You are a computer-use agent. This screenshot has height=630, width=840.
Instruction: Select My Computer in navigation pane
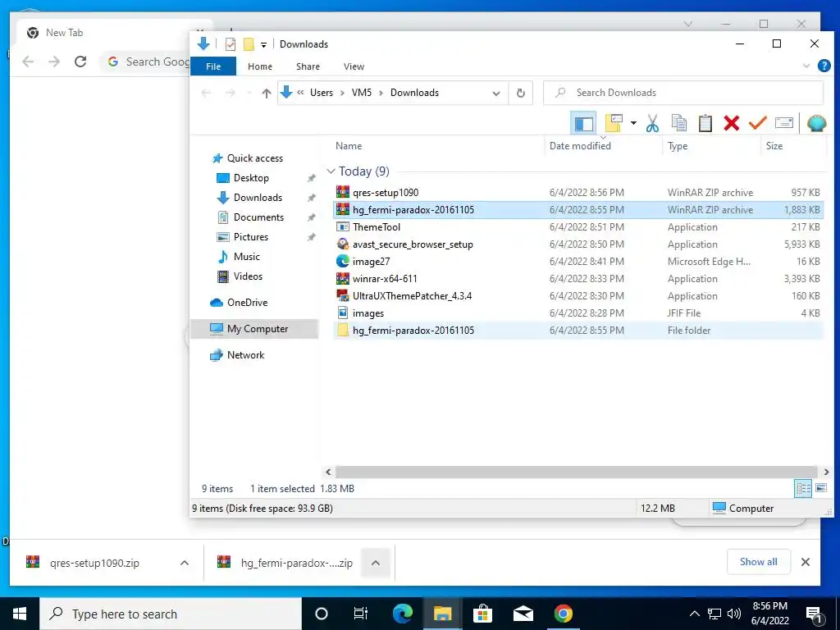255,329
